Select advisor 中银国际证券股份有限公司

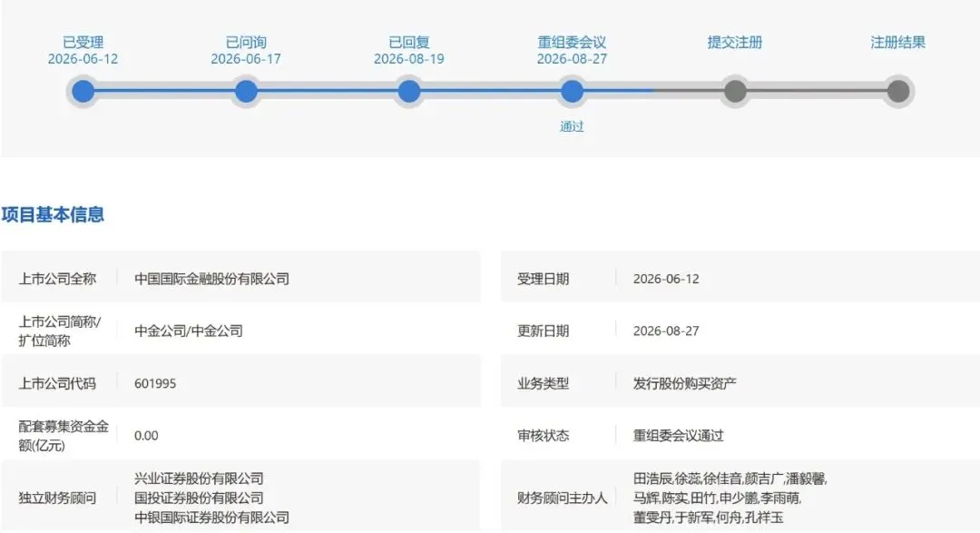point(211,518)
